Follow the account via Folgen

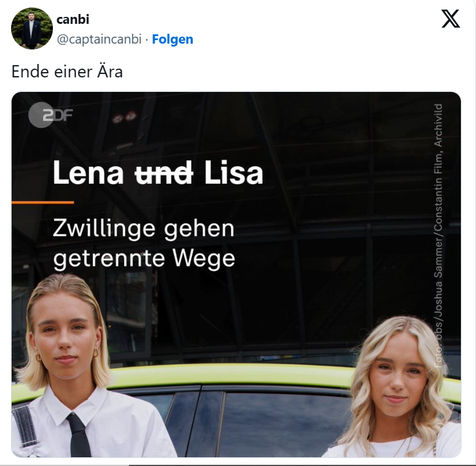(x=173, y=39)
